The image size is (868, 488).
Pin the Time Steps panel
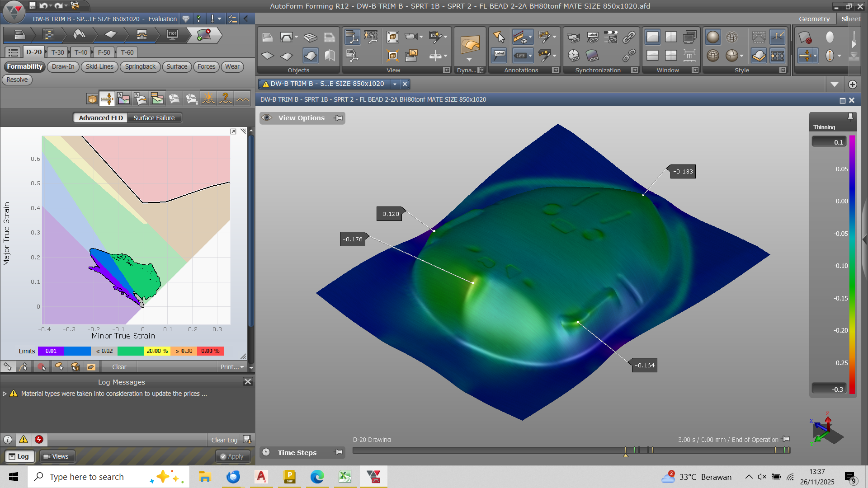pyautogui.click(x=339, y=452)
